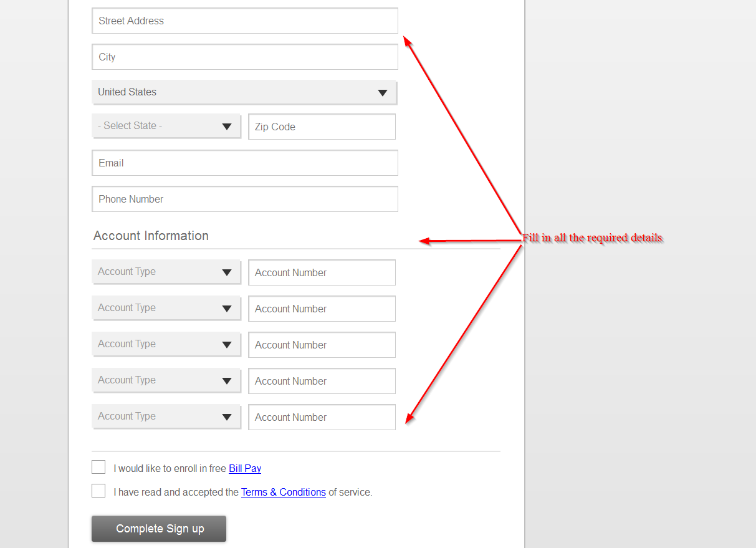The width and height of the screenshot is (756, 548).
Task: Tick the accepted Terms & Conditions checkbox
Action: pyautogui.click(x=98, y=491)
